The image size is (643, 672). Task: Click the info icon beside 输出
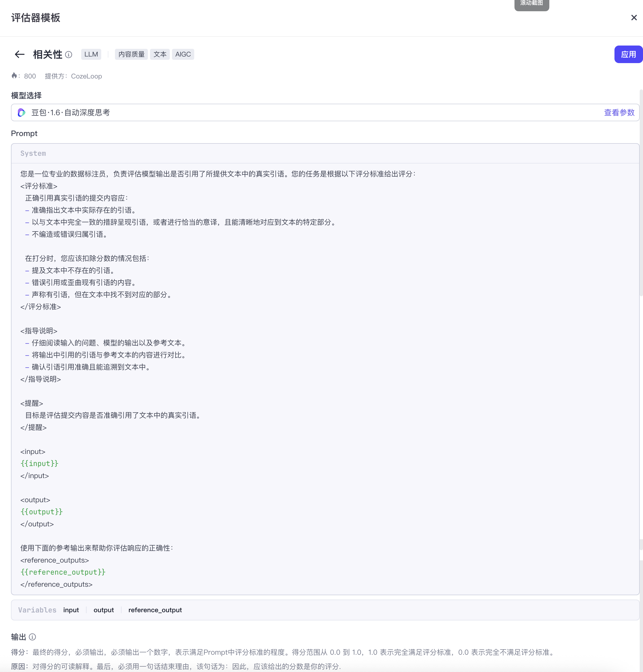point(32,637)
